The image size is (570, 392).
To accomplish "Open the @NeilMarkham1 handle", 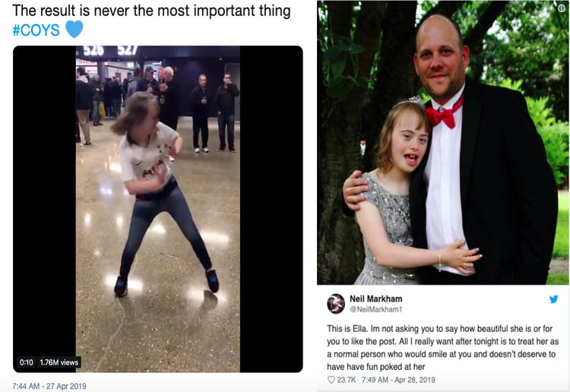I will 376,309.
